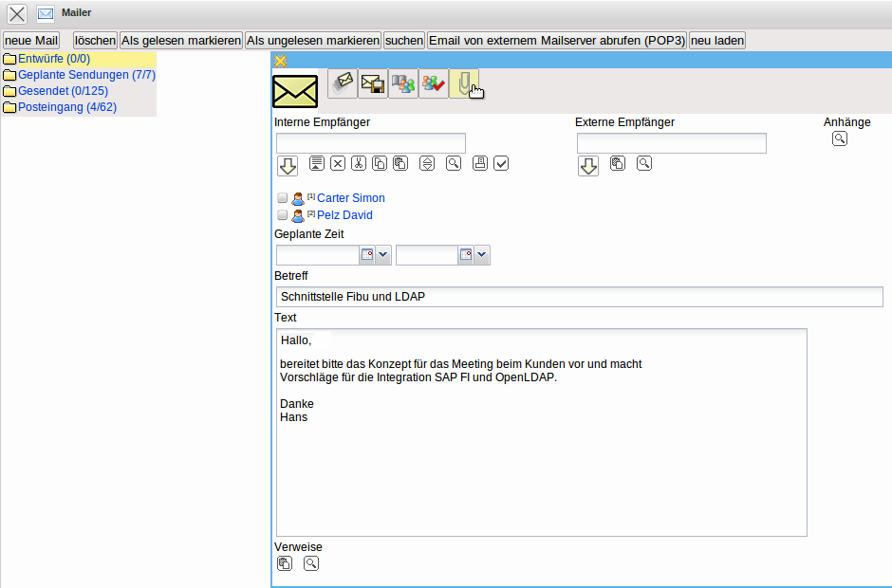
Task: Tick the checkbox next to Carter Simon
Action: 282,198
